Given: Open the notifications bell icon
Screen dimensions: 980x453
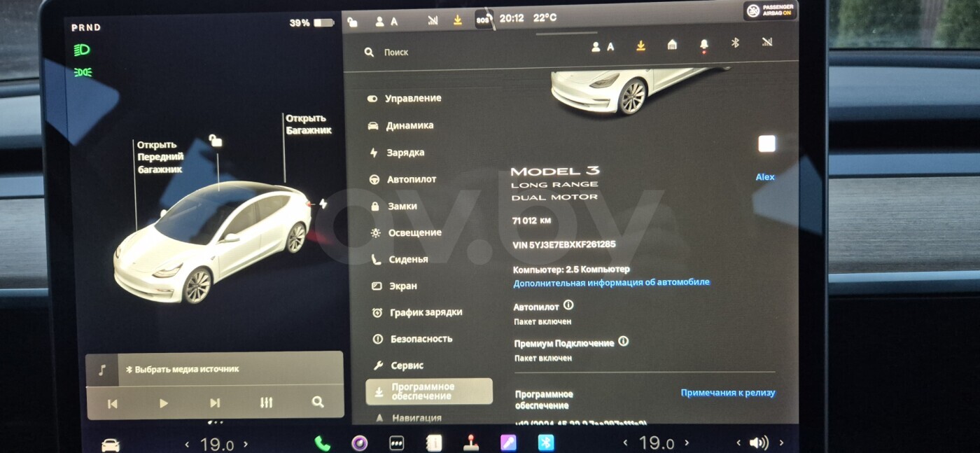Looking at the screenshot, I should pos(703,46).
